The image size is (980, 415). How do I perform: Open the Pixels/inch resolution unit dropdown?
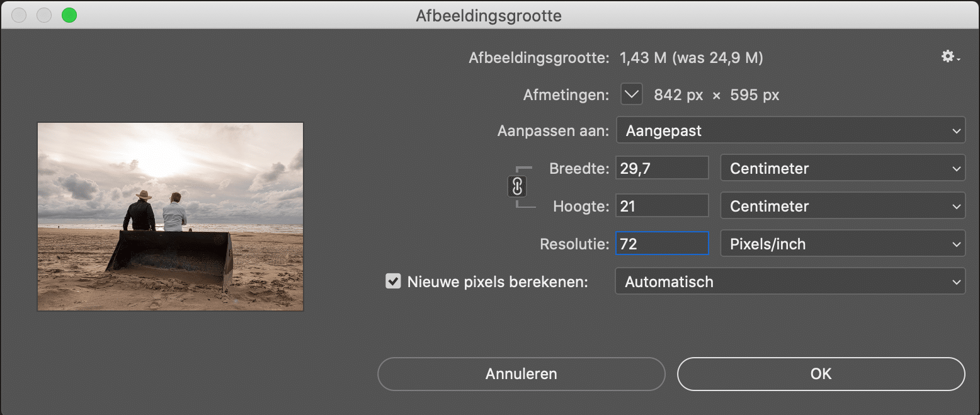843,244
